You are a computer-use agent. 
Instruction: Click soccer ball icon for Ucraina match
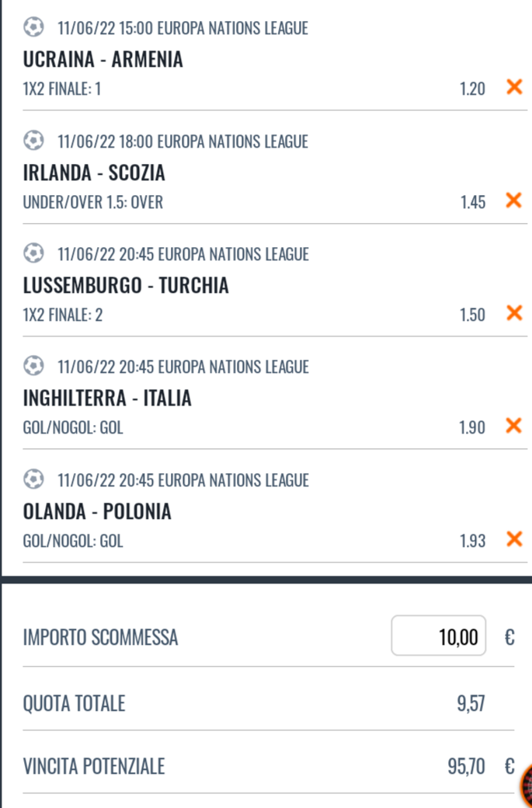coord(33,28)
